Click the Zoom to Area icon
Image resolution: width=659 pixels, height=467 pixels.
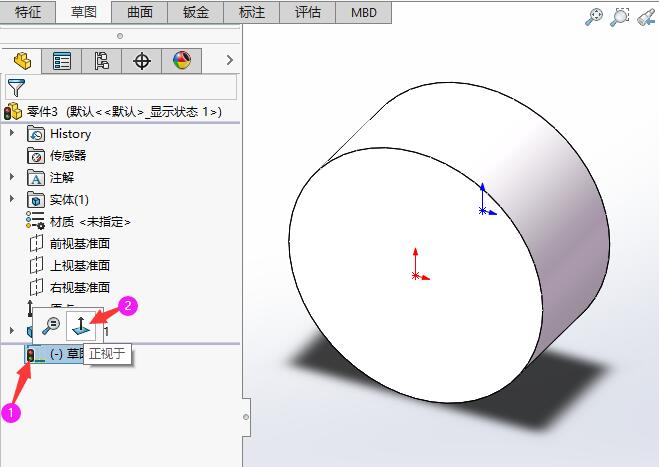tap(619, 17)
